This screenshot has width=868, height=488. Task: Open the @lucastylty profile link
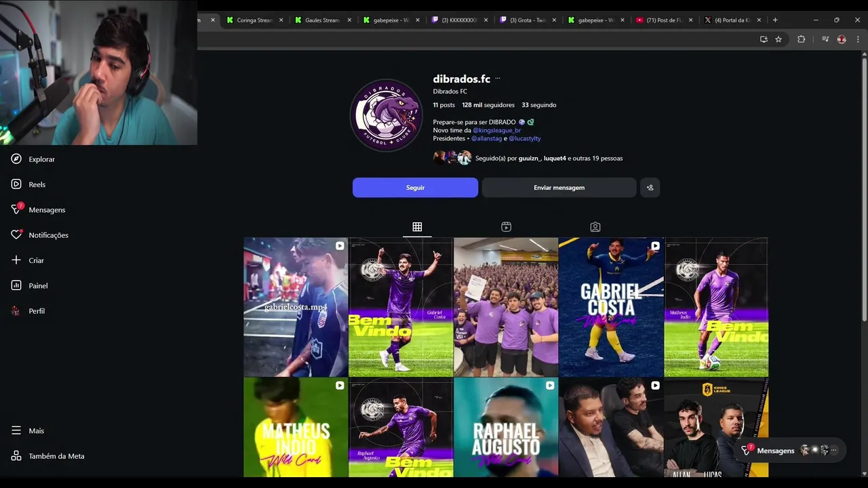tap(525, 138)
